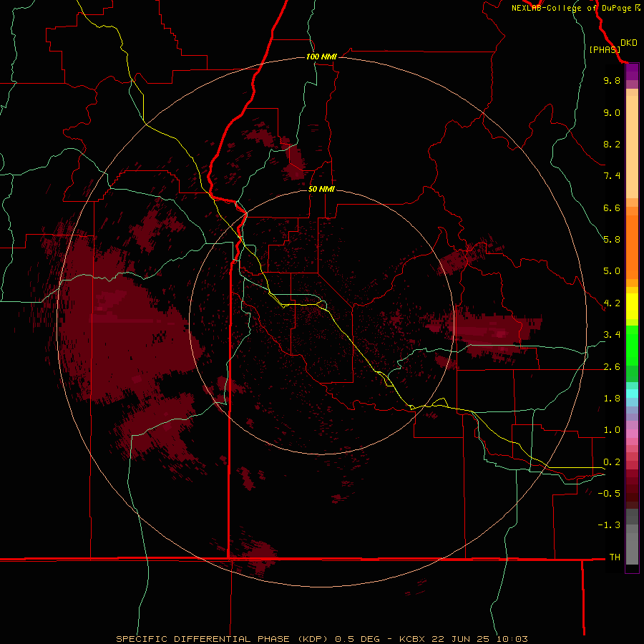Click the 50 NMI range ring label
This screenshot has width=644, height=644.
(x=321, y=189)
